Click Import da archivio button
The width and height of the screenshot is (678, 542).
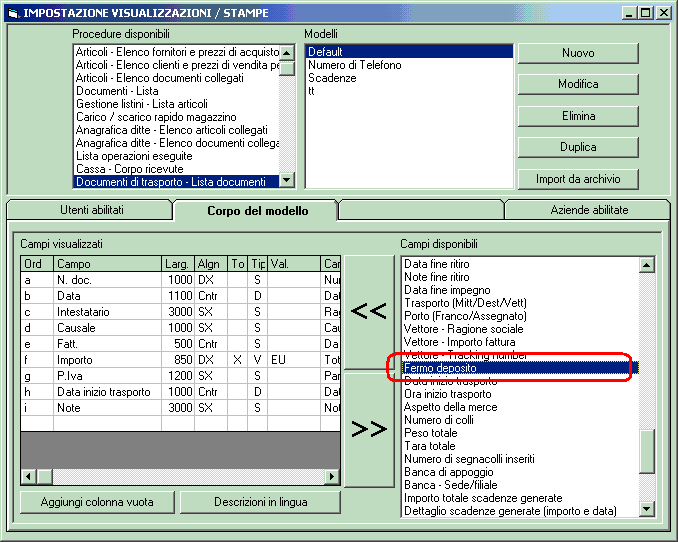(x=578, y=179)
